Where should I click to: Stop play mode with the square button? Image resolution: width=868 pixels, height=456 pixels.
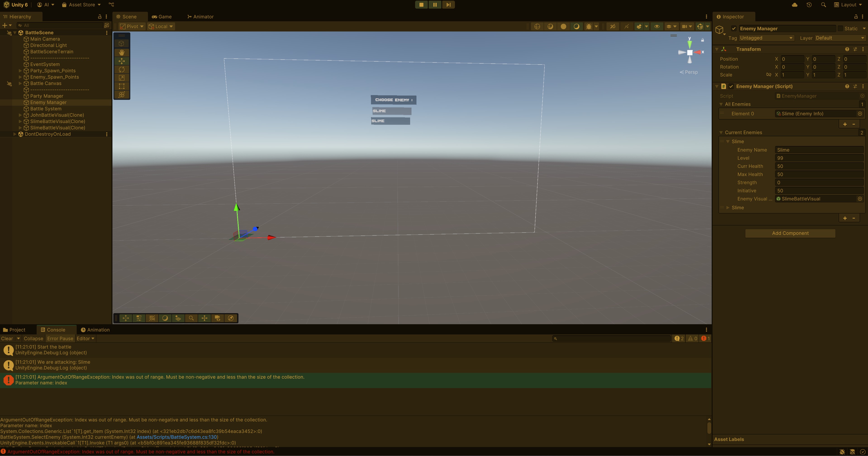[421, 4]
